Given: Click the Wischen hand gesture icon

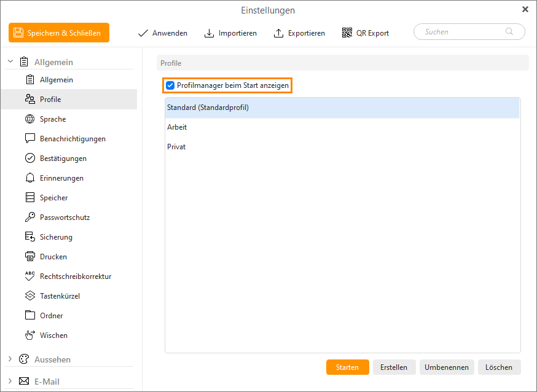Looking at the screenshot, I should point(29,335).
